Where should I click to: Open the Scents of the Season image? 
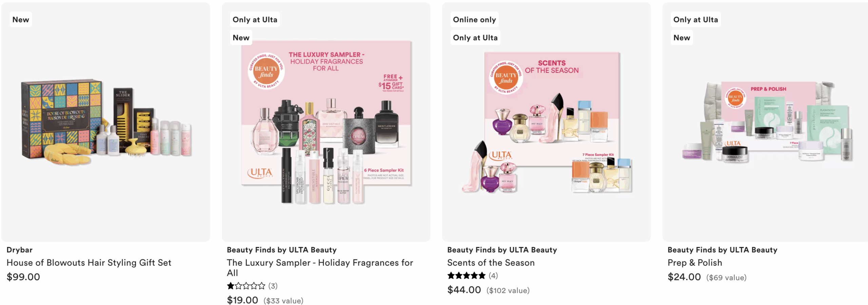[547, 122]
